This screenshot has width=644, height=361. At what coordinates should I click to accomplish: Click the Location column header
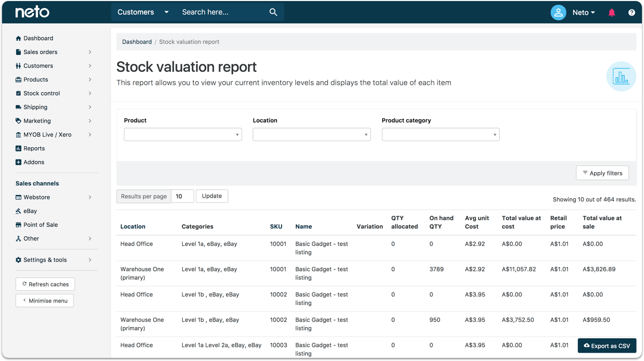[133, 227]
